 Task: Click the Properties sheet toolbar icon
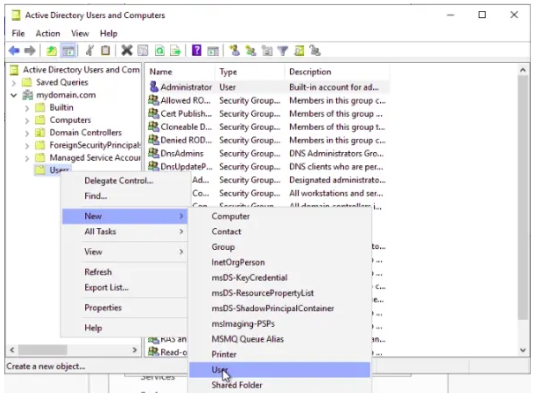click(x=143, y=50)
